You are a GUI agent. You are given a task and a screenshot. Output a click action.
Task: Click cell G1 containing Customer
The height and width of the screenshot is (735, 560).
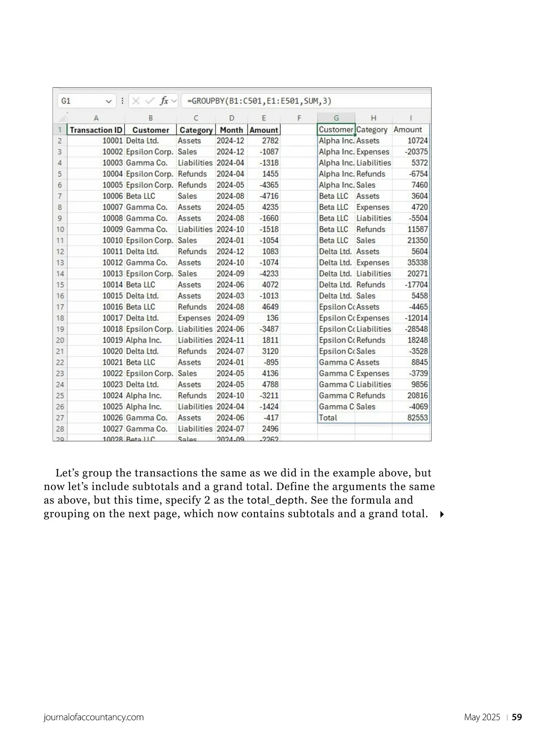(x=336, y=130)
